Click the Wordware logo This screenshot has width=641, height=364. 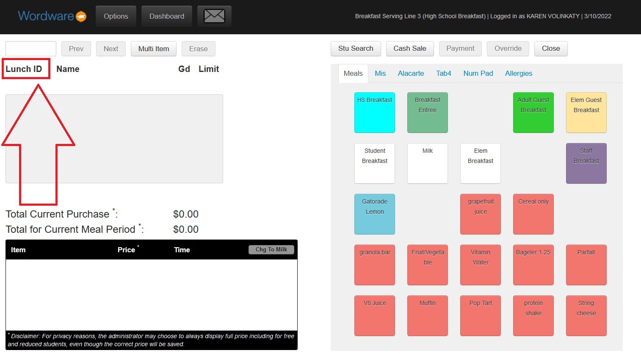point(52,16)
